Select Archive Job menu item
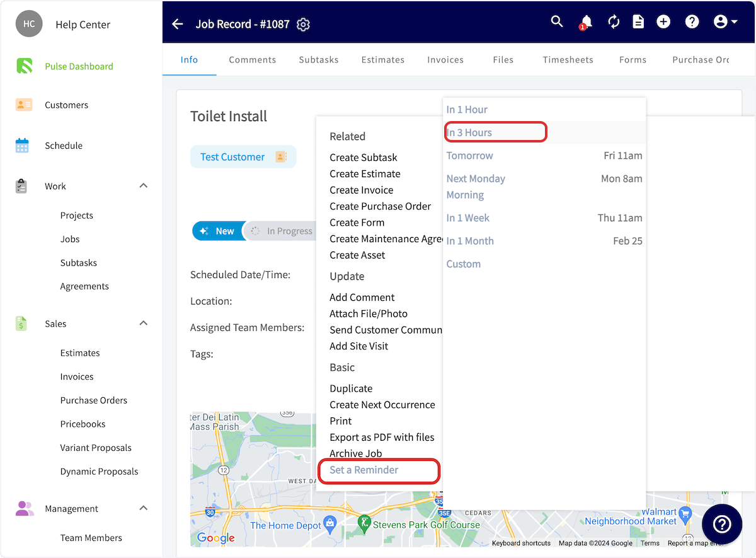Viewport: 756px width, 558px height. 356,453
